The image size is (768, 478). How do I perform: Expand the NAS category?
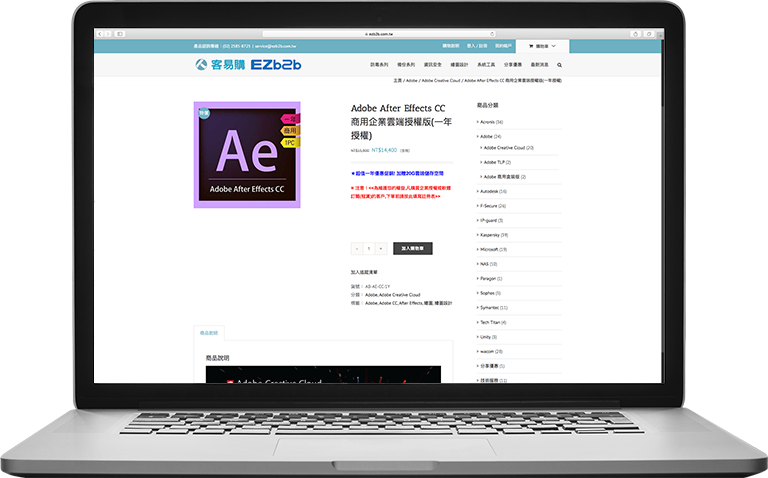click(487, 264)
